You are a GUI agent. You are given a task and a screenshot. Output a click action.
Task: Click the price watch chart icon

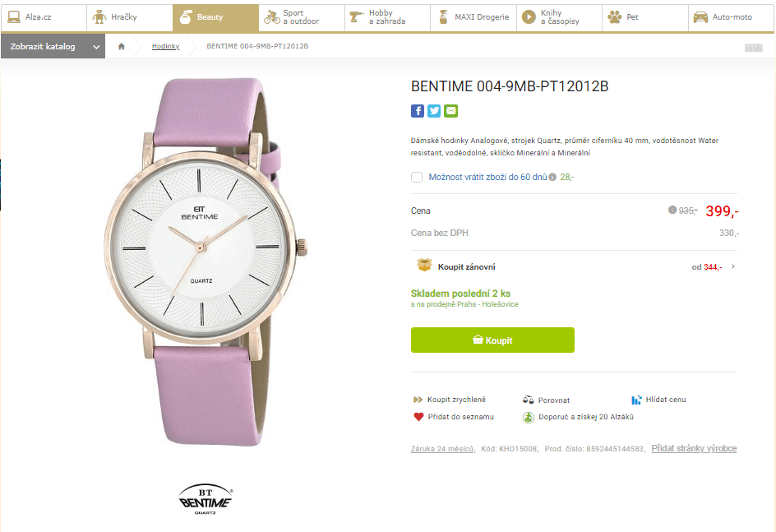click(636, 400)
